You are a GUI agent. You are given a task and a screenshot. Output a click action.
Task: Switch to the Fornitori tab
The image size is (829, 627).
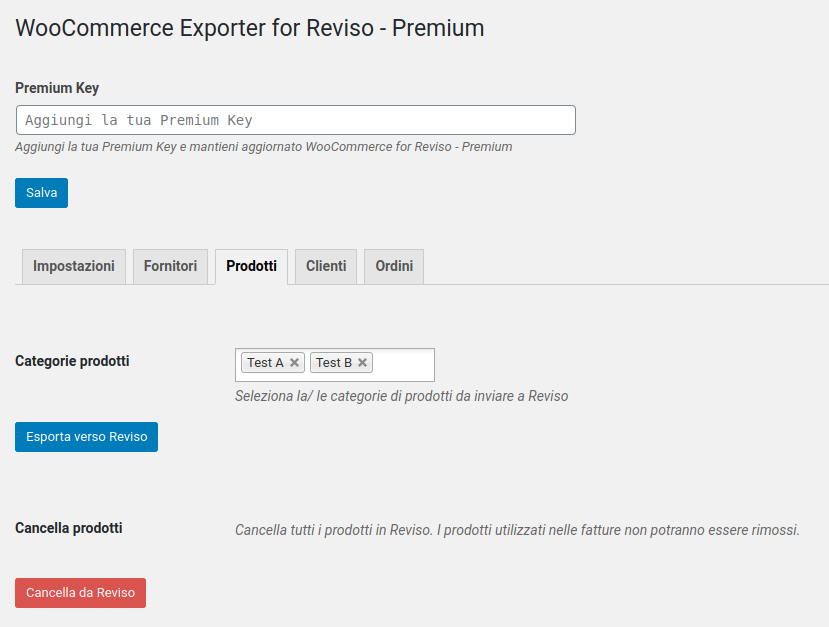(170, 266)
